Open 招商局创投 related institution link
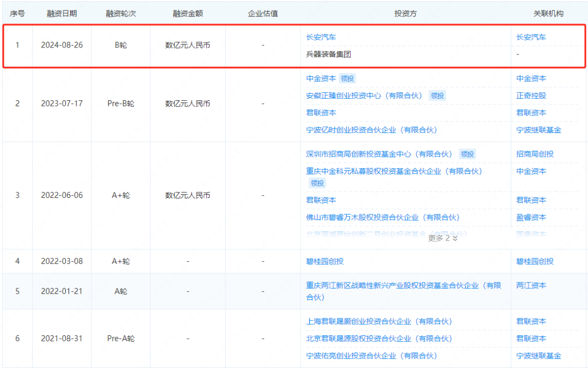588x368 pixels. click(x=535, y=154)
